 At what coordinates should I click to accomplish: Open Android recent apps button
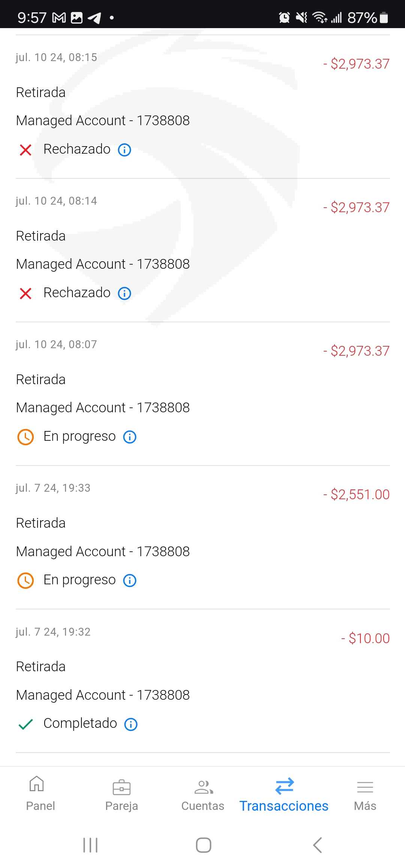90,845
